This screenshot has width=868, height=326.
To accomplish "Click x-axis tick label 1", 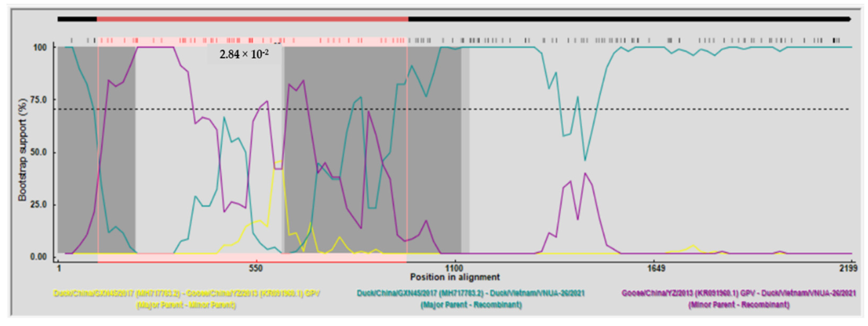I will coord(59,268).
